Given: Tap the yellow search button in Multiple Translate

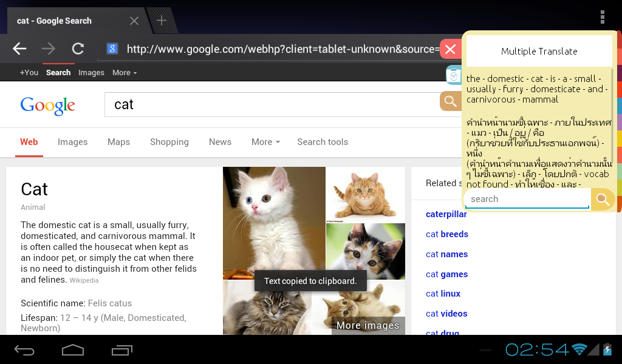Looking at the screenshot, I should [603, 199].
